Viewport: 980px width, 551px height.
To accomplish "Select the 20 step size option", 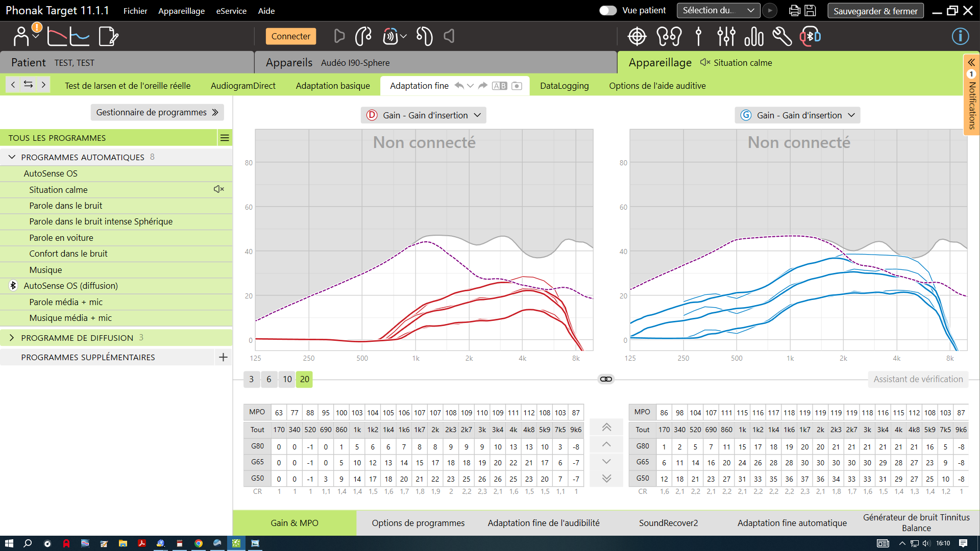I will (x=304, y=379).
